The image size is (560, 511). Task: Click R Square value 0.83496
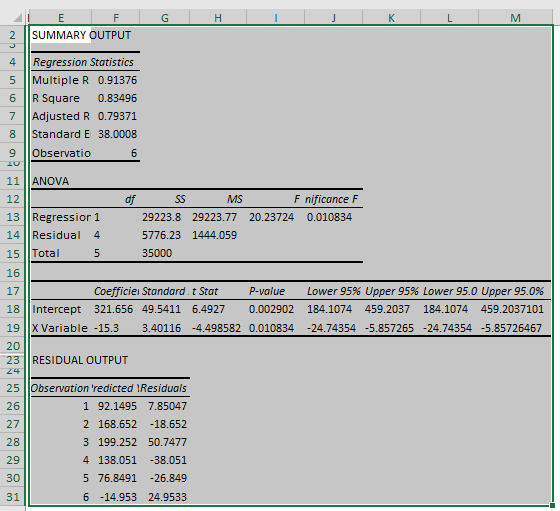117,98
